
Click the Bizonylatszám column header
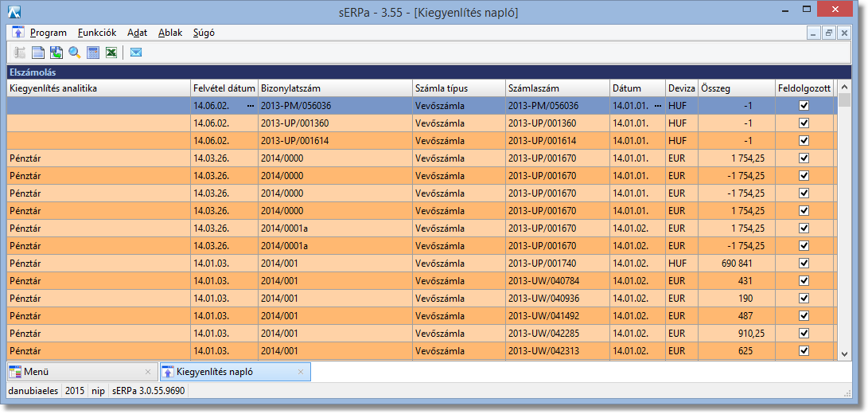(334, 88)
